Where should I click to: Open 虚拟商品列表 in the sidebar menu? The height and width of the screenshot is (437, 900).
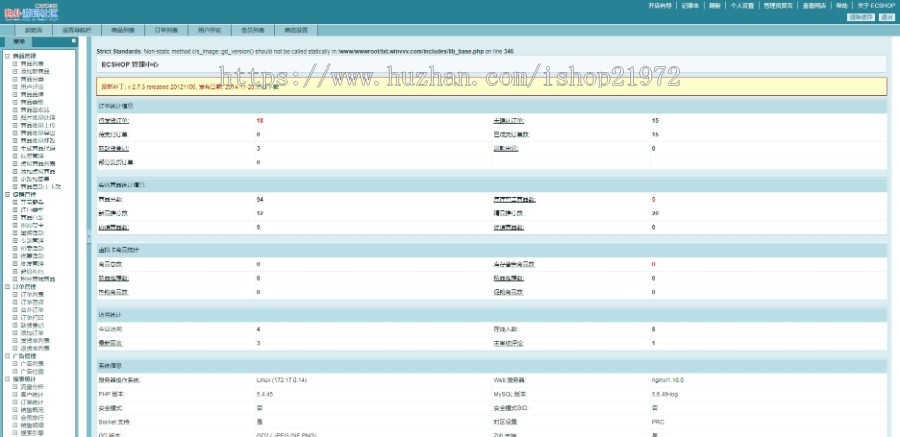38,164
